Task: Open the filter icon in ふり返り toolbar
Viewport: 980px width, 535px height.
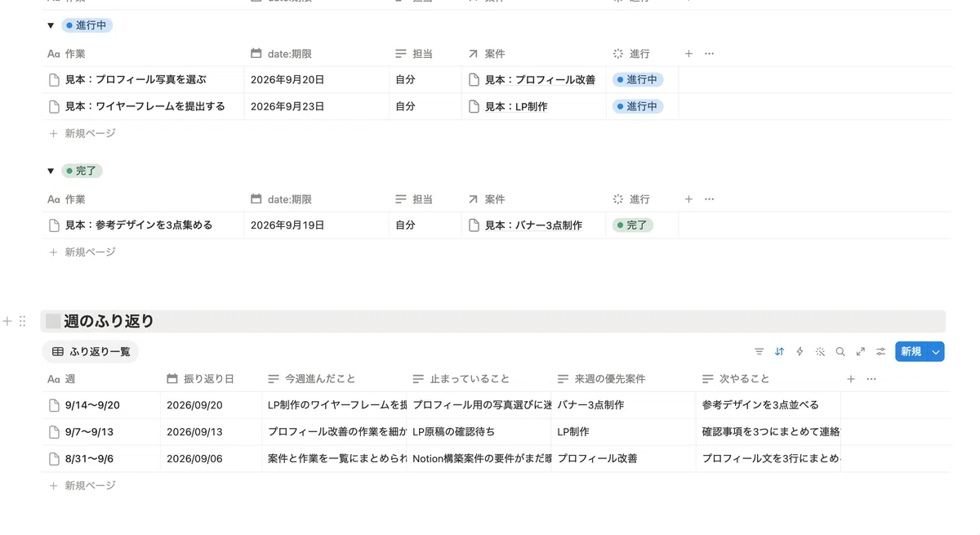Action: pyautogui.click(x=759, y=352)
